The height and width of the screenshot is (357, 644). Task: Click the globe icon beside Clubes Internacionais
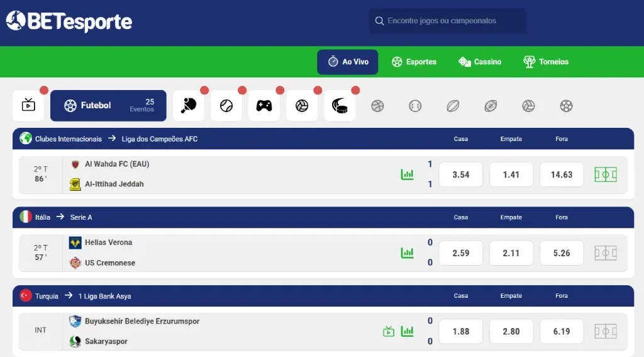[25, 138]
